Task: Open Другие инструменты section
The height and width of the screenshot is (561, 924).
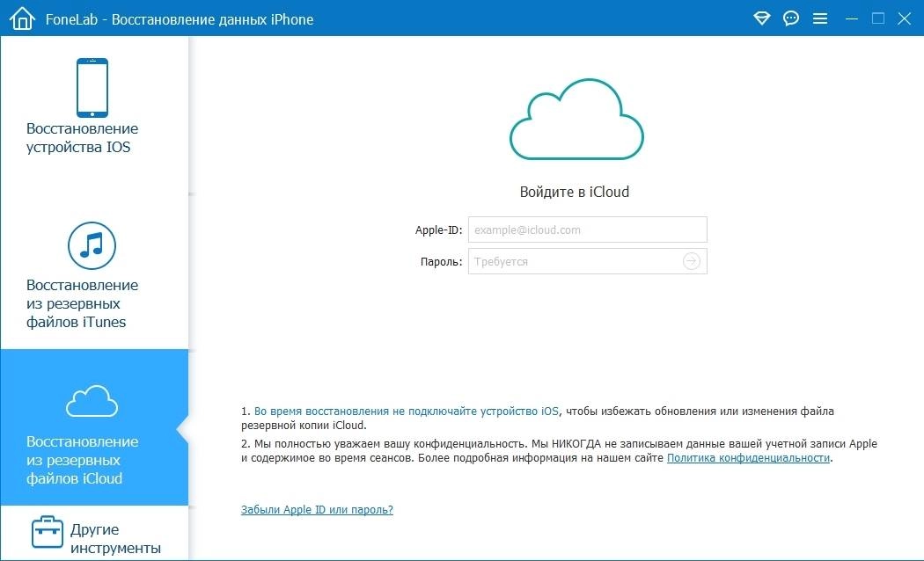Action: [94, 534]
